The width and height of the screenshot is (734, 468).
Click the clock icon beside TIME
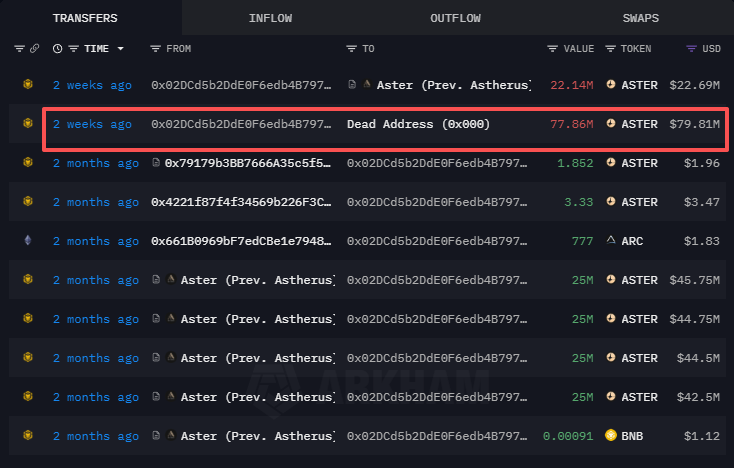click(x=57, y=49)
